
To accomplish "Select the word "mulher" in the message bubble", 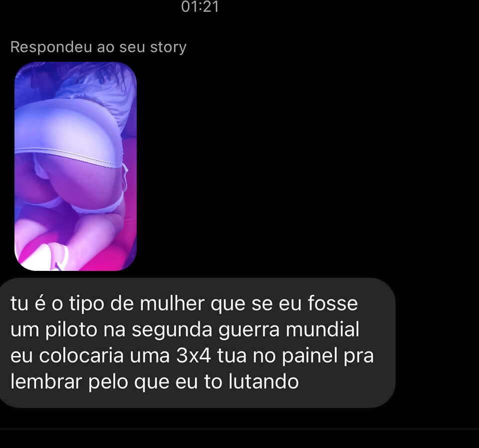I will (172, 303).
